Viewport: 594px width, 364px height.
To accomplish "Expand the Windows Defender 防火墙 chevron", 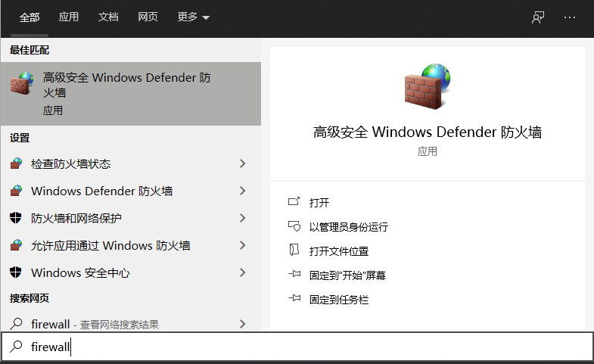I will [x=243, y=191].
